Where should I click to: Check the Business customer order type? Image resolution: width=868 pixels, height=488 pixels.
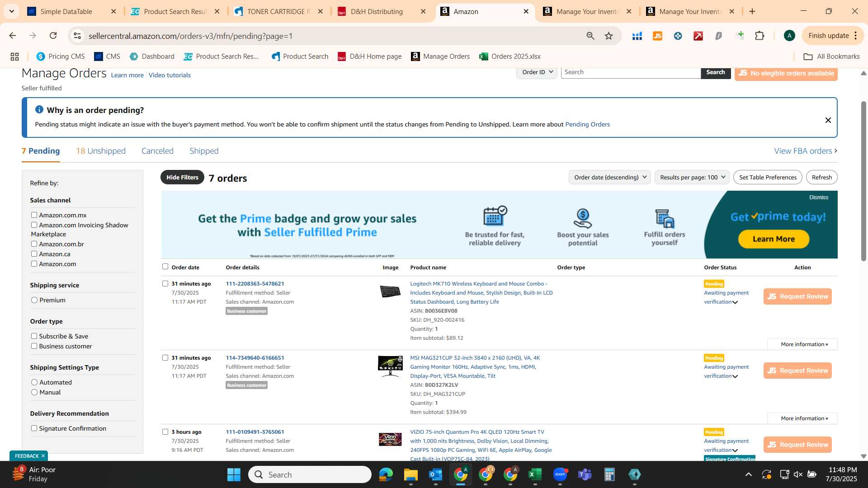click(34, 346)
